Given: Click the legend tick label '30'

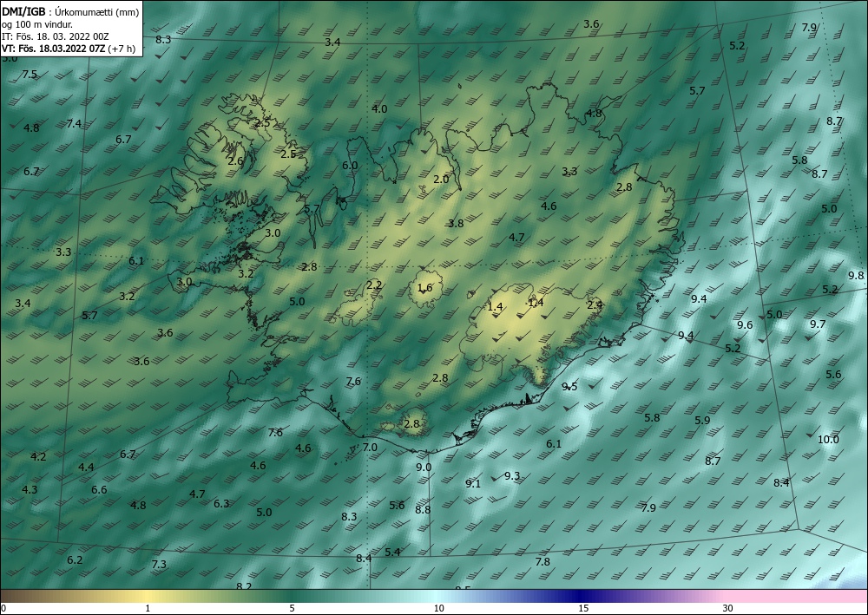Looking at the screenshot, I should pos(728,608).
